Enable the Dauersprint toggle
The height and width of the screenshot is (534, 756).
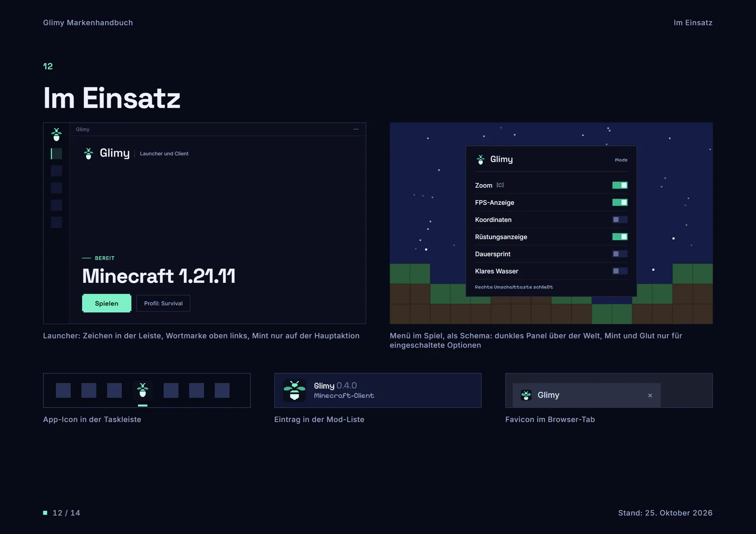620,254
